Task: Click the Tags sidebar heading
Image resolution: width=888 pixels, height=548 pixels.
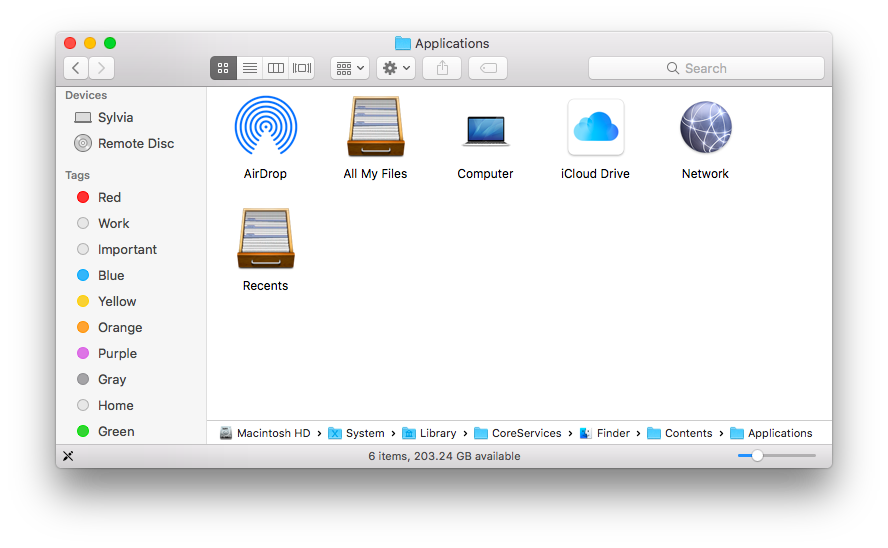Action: [x=78, y=175]
